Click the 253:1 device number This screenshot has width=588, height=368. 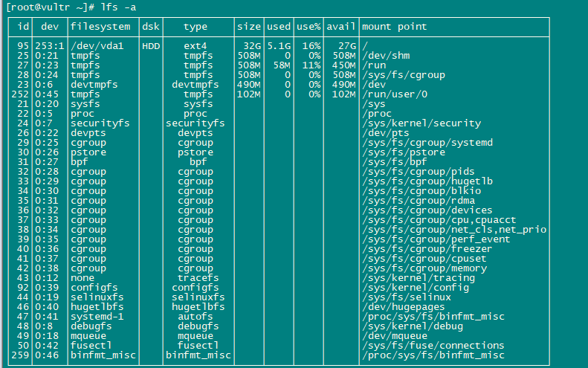click(50, 46)
